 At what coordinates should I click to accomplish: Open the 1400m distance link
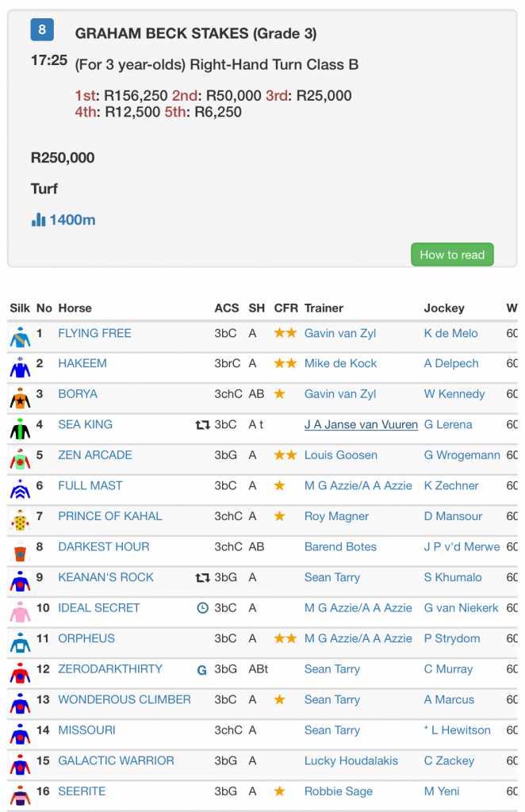click(72, 220)
